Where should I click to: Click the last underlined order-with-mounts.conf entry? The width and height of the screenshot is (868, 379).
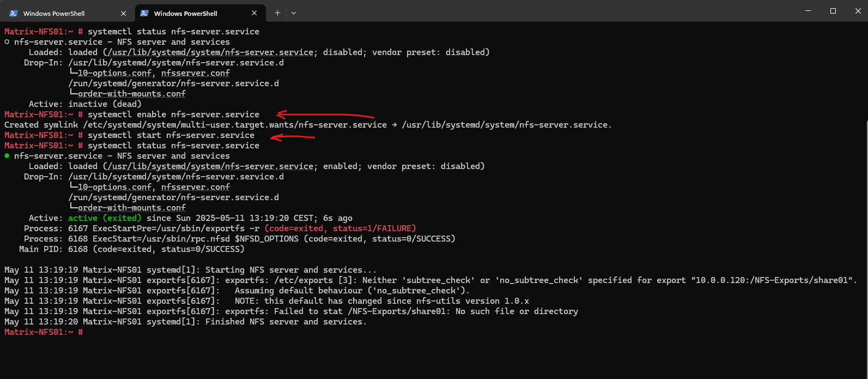click(x=131, y=208)
